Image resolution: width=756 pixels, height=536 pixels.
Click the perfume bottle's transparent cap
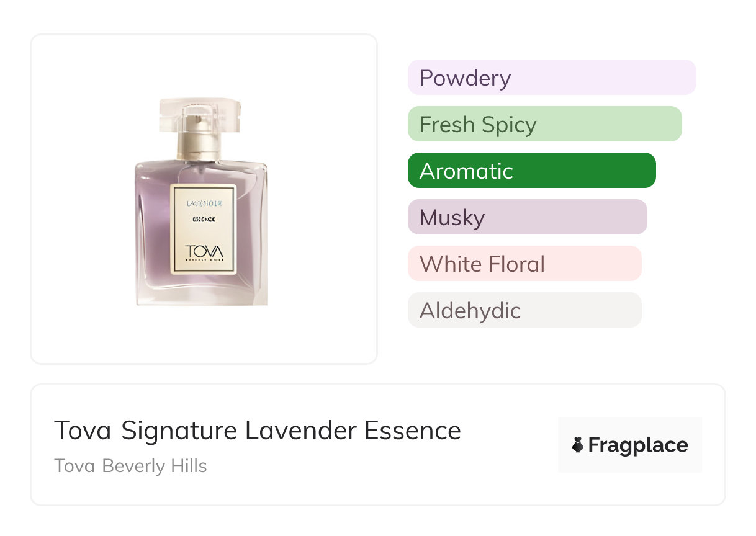(200, 115)
